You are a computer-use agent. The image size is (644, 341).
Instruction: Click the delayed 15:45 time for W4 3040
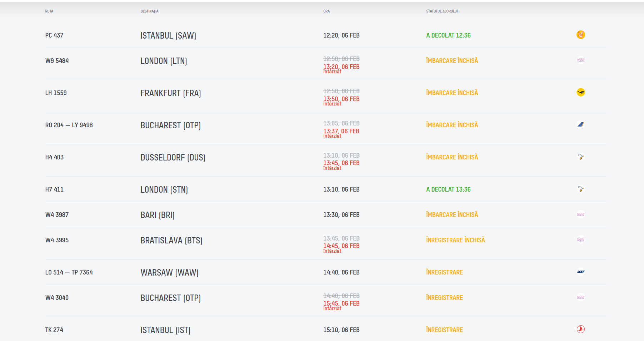pyautogui.click(x=341, y=303)
